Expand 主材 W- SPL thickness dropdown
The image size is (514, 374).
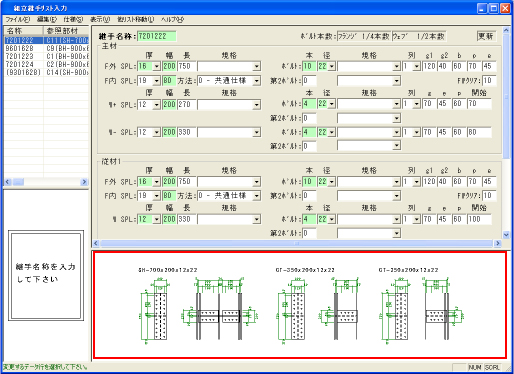pos(157,132)
